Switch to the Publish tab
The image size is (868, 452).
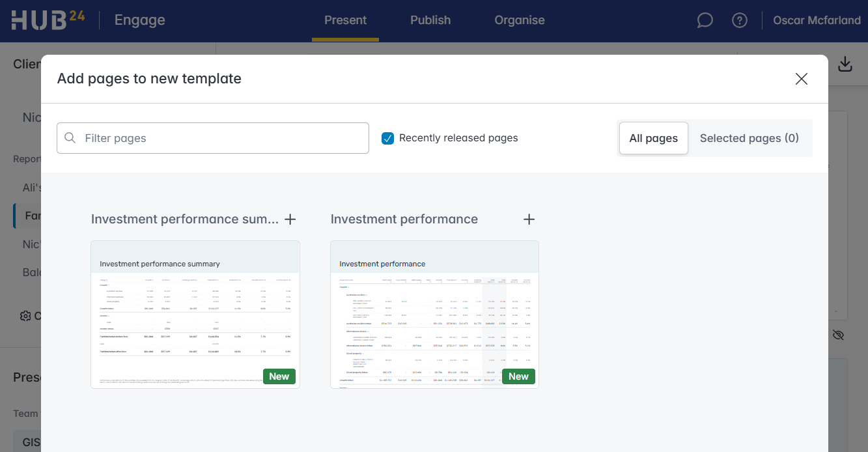pyautogui.click(x=430, y=20)
